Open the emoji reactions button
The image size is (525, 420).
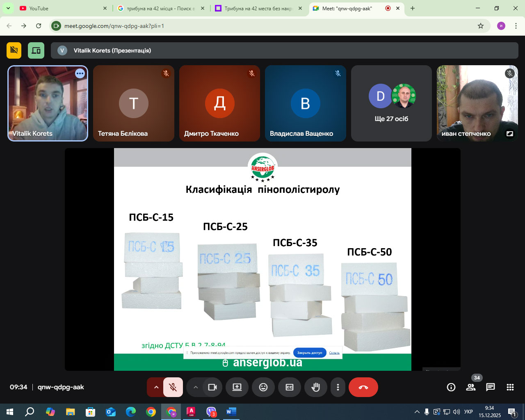(x=263, y=387)
